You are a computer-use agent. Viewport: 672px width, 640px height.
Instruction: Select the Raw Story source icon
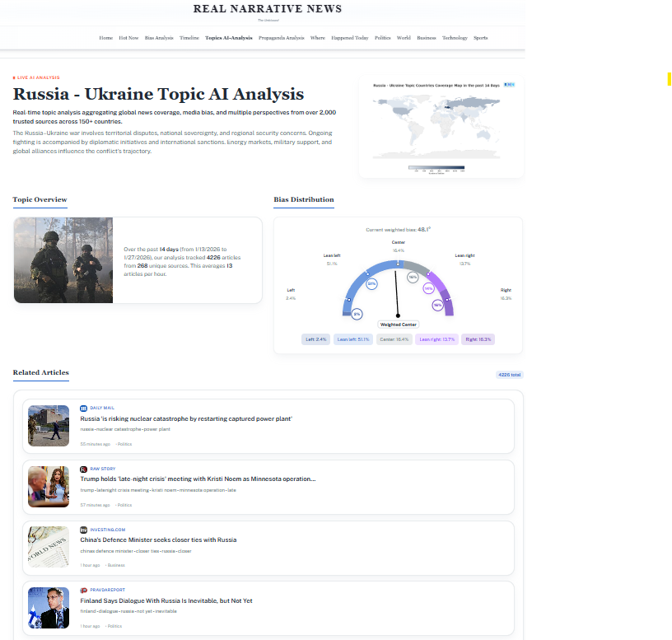[x=82, y=469]
